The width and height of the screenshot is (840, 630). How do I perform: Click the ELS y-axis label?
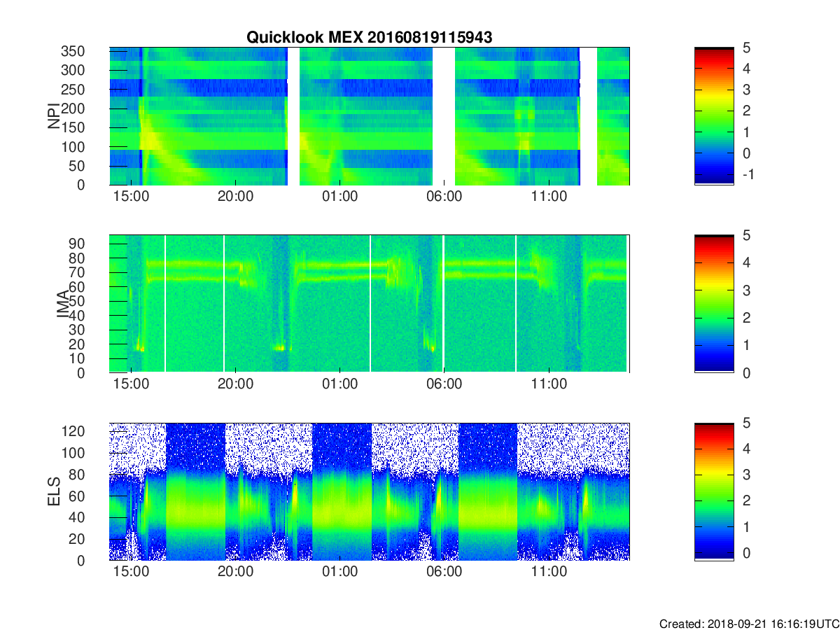(53, 491)
